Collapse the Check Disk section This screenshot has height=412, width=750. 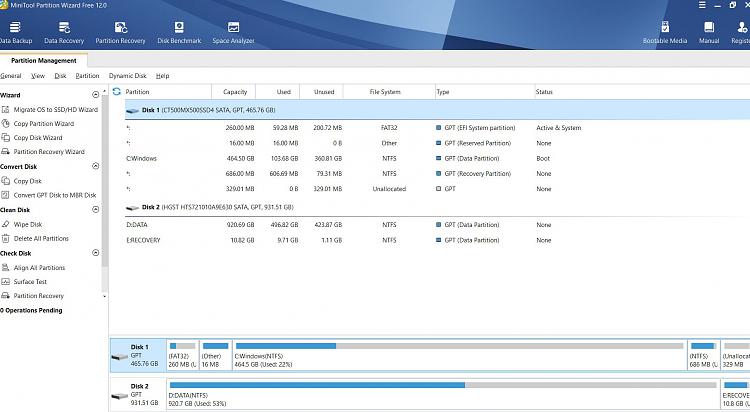click(x=96, y=253)
